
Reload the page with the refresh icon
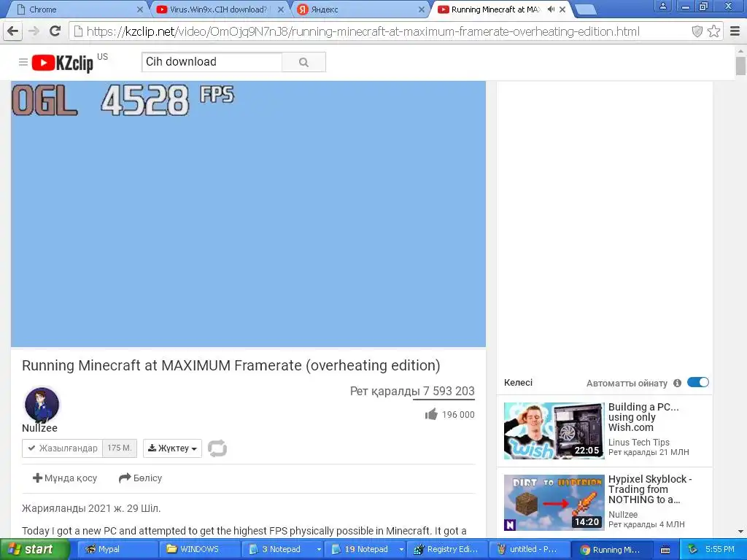tap(55, 31)
